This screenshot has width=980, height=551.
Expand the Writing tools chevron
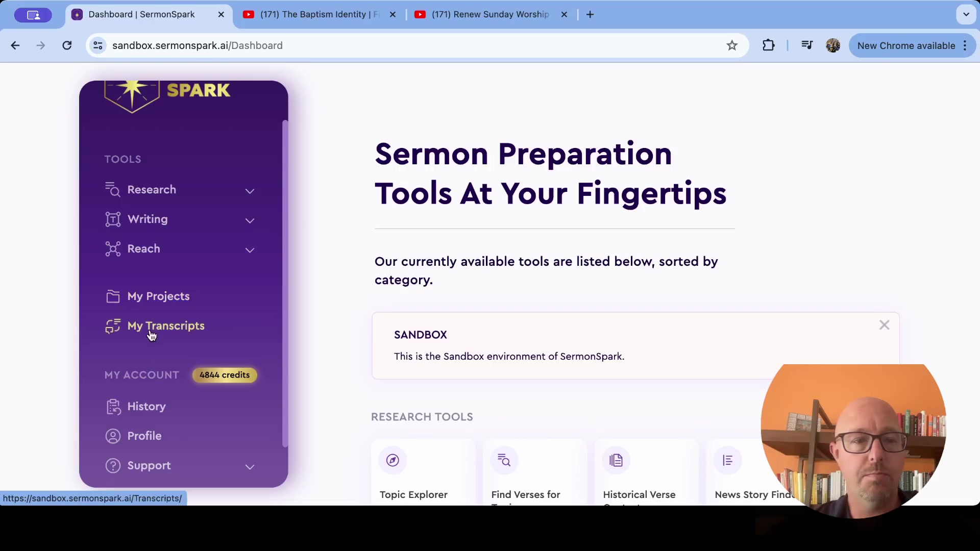[250, 220]
